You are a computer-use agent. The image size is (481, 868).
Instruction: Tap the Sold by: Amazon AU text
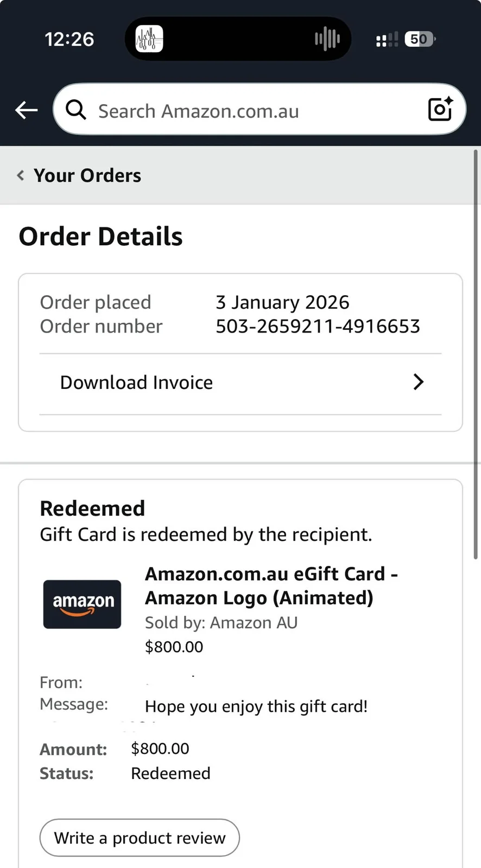221,623
